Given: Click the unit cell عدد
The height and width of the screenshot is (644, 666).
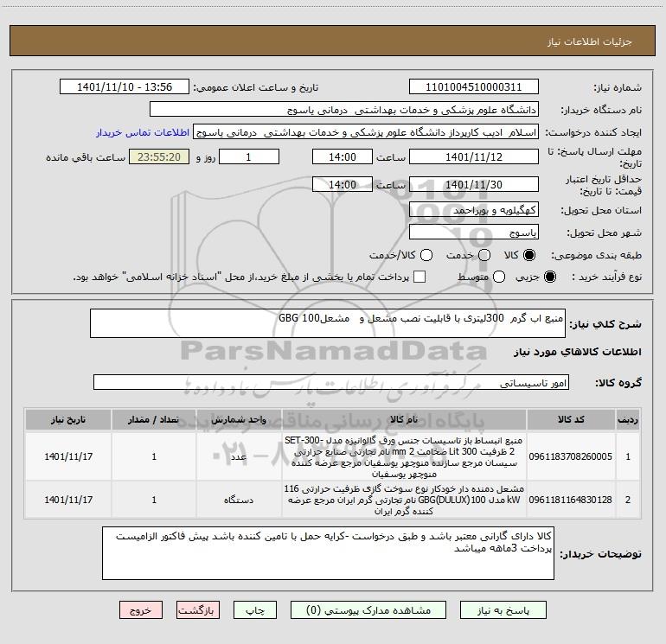Looking at the screenshot, I should point(239,456).
